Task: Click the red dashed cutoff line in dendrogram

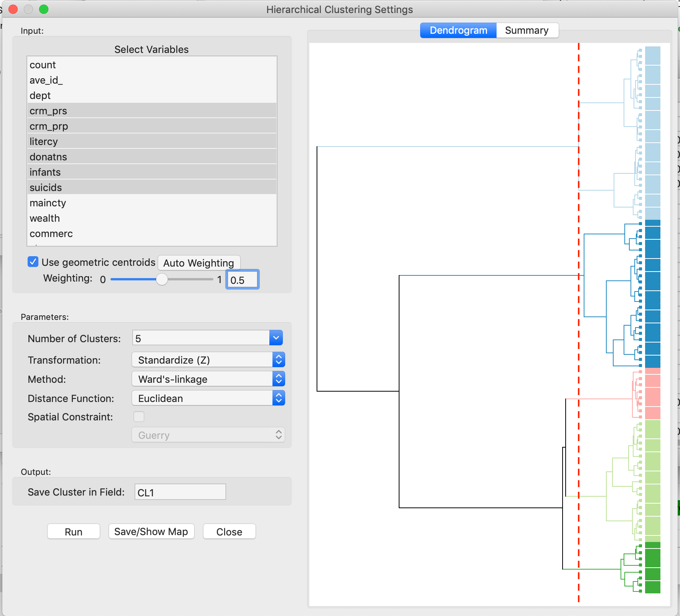Action: coord(579,307)
